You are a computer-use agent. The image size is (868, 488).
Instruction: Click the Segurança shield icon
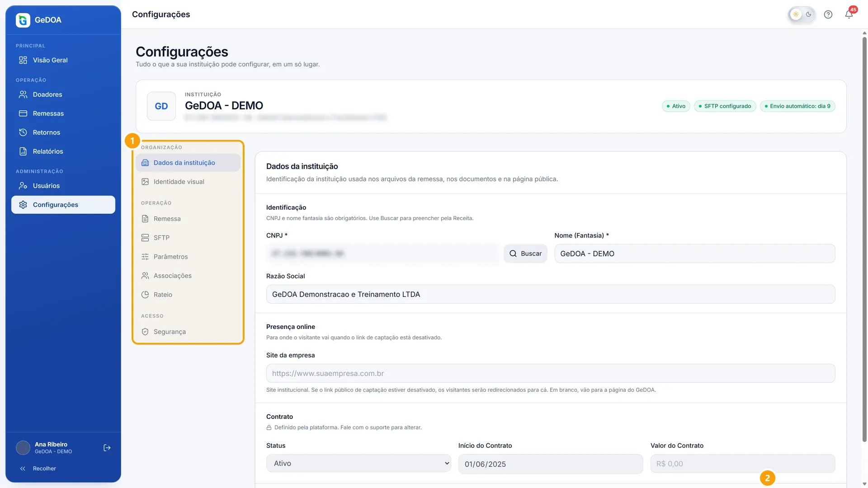(145, 332)
